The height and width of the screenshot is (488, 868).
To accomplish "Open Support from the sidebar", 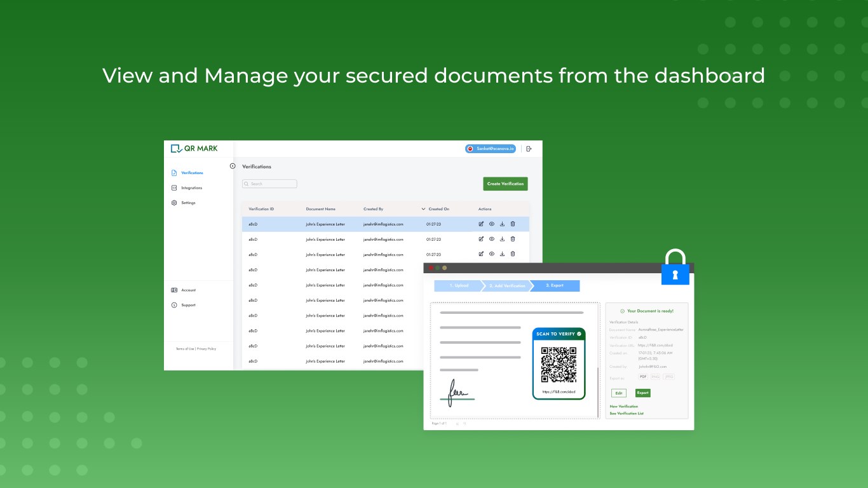I will [x=184, y=305].
